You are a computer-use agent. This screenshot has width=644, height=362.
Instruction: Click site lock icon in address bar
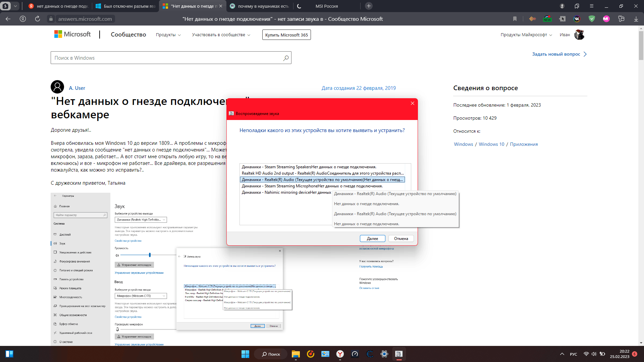(51, 19)
